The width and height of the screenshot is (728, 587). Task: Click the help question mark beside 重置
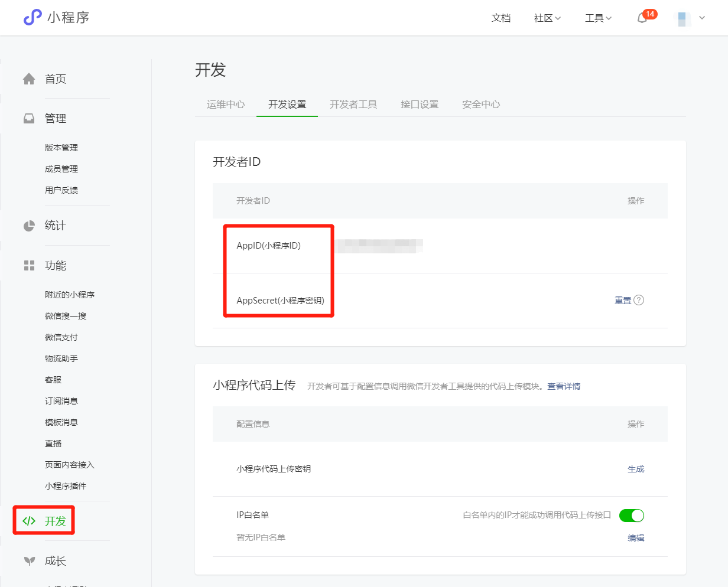click(639, 300)
